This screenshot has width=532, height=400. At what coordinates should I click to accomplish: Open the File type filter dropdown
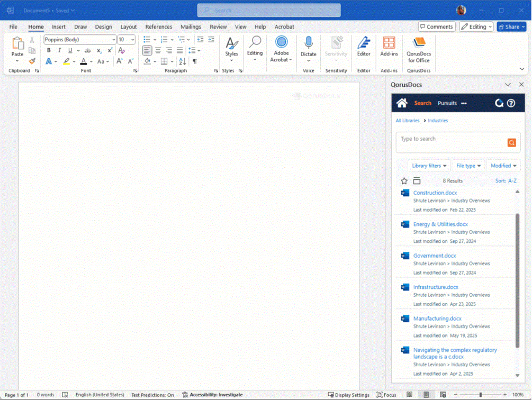[468, 166]
